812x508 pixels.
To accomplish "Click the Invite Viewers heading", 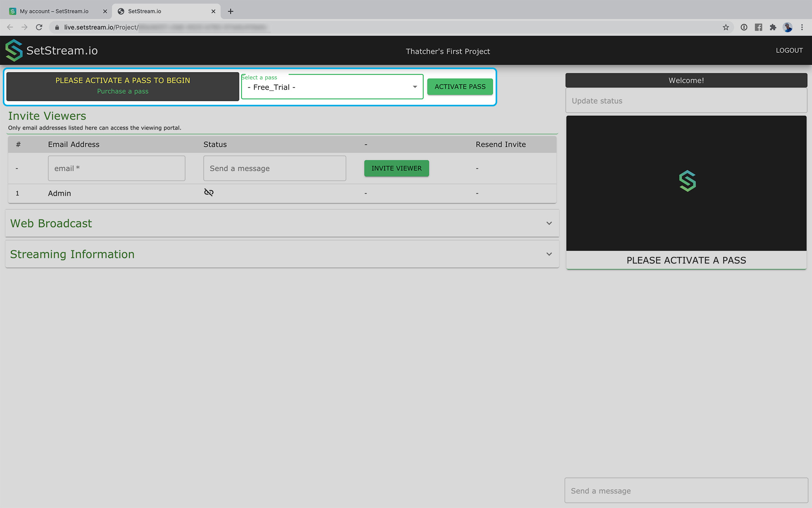I will pos(47,116).
